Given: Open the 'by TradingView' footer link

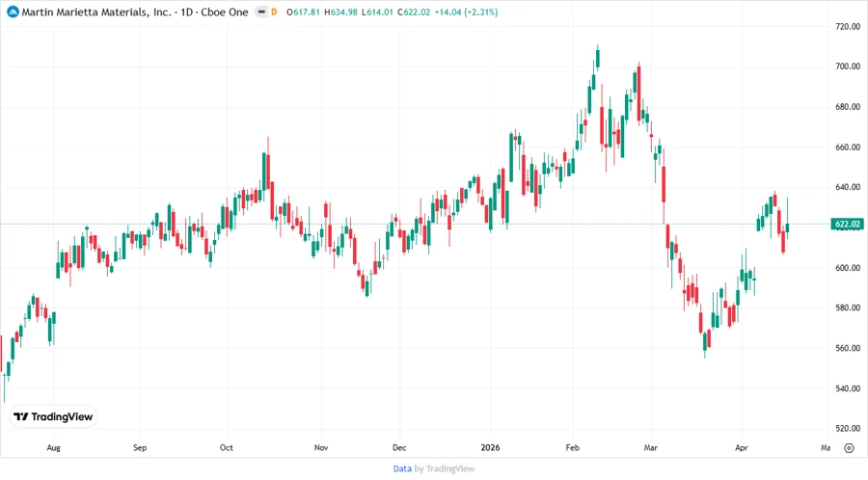Looking at the screenshot, I should (x=445, y=468).
